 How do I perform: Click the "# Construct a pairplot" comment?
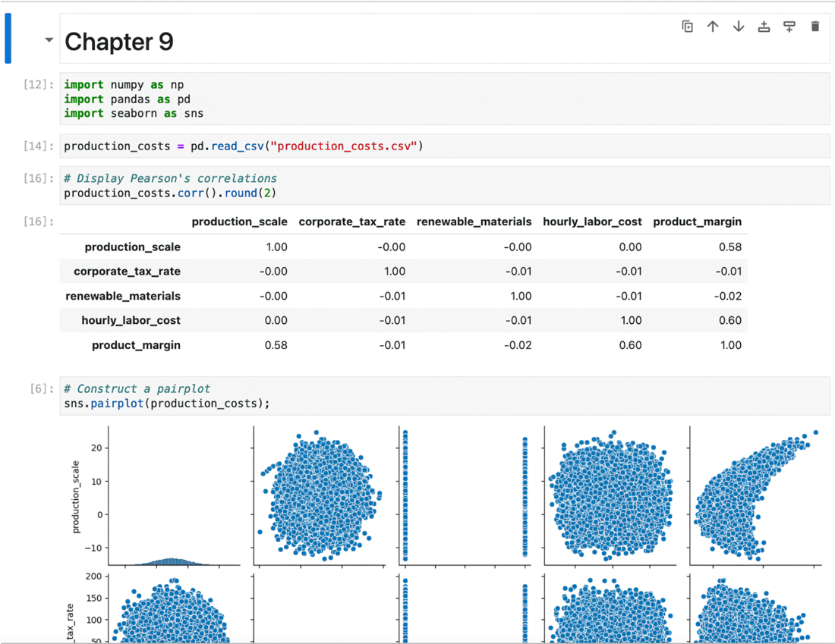(x=137, y=388)
